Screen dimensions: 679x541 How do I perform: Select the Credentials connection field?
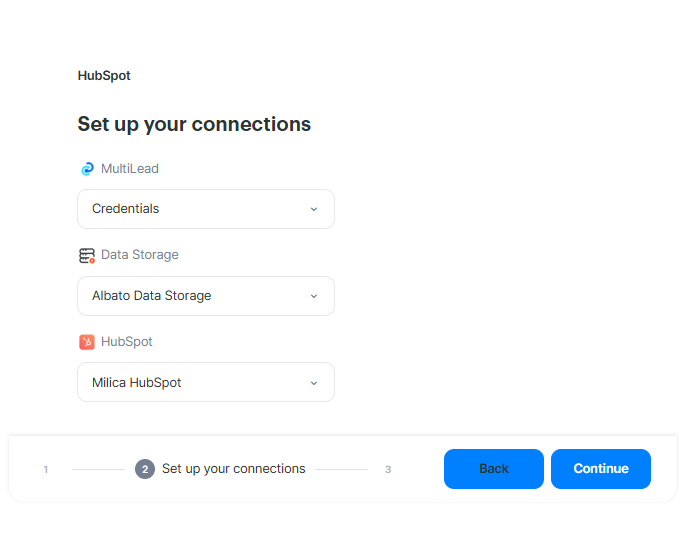[x=190, y=209]
